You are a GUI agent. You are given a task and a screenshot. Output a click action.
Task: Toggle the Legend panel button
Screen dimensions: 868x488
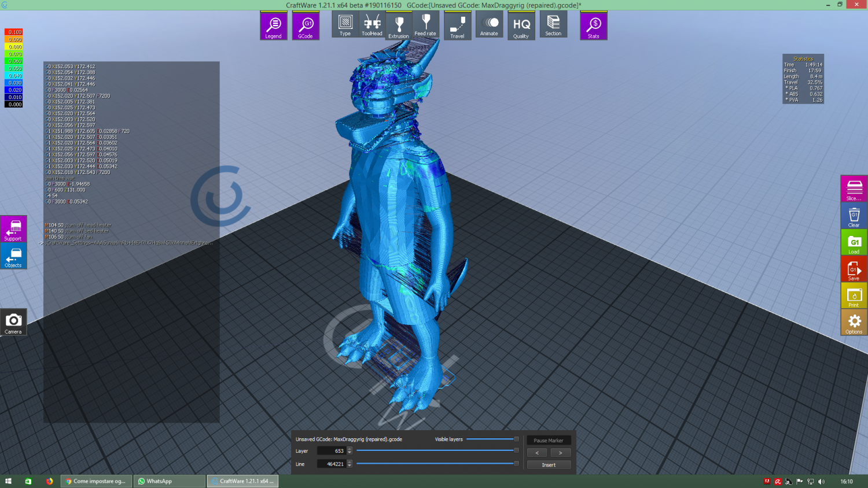coord(273,26)
